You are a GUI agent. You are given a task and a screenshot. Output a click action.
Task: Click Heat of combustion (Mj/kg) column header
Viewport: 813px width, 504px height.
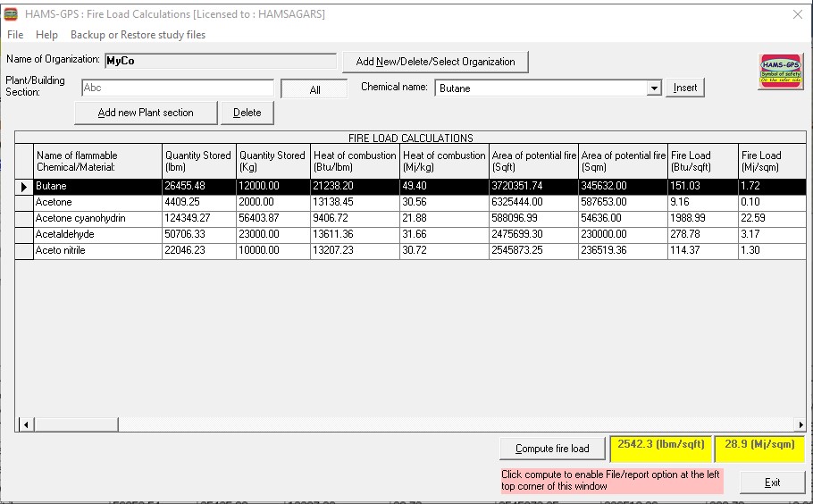[444, 161]
